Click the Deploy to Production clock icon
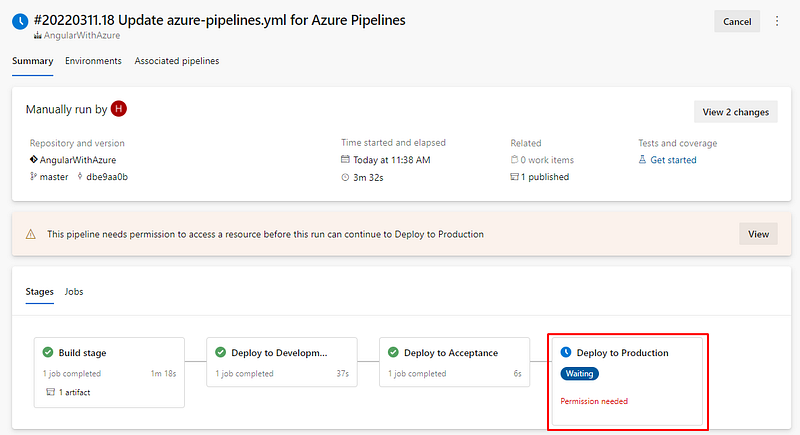Image resolution: width=800 pixels, height=435 pixels. point(566,352)
